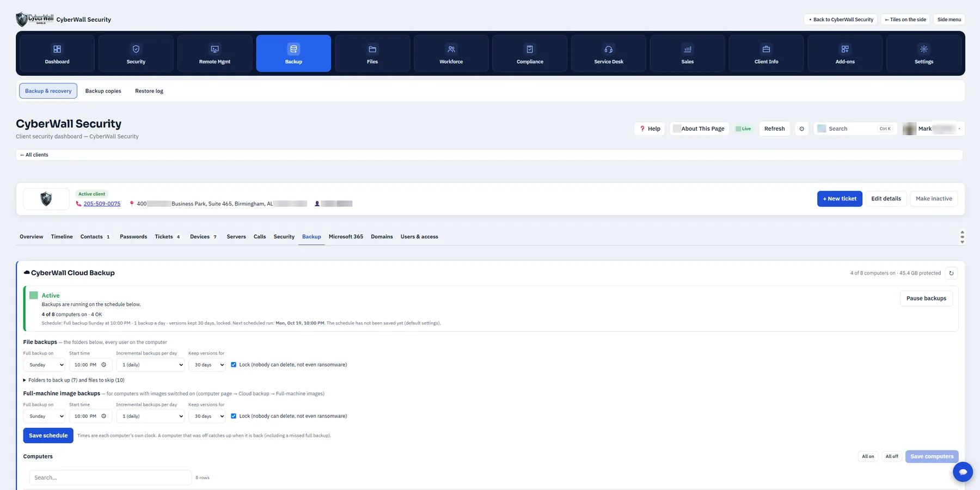Screen dimensions: 980x490
Task: Open the Workforce tile
Action: [x=451, y=53]
